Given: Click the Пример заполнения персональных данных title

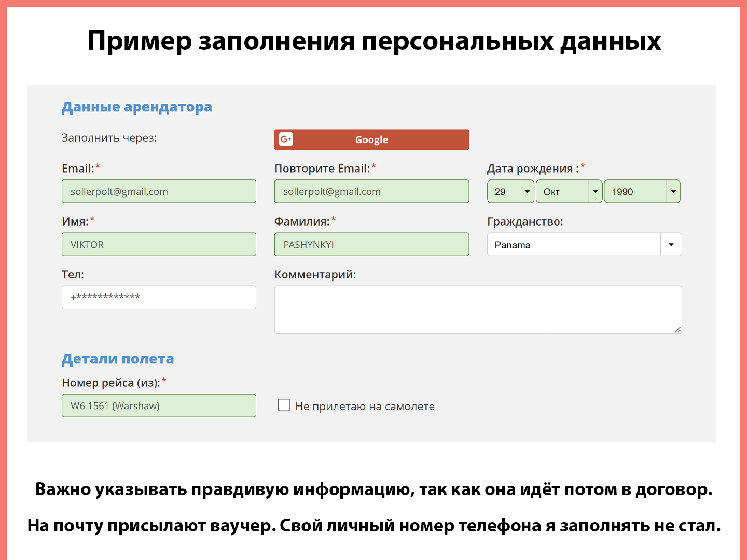Looking at the screenshot, I should 374,40.
